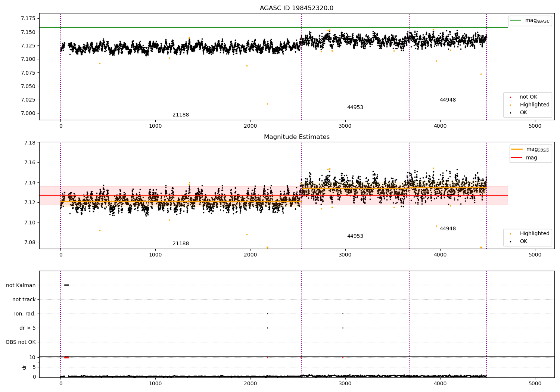Click the 'not OK' legend entry
The width and height of the screenshot is (560, 392).
tap(528, 97)
